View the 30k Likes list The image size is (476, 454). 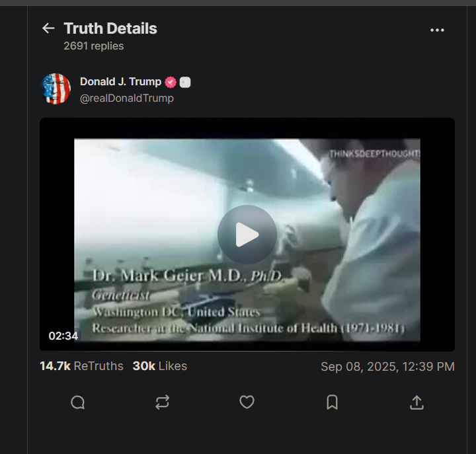[x=160, y=366]
